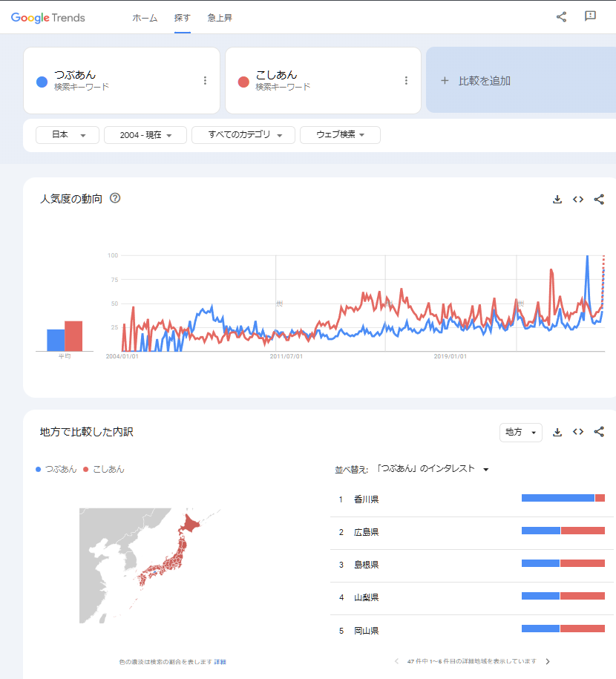This screenshot has width=616, height=679.
Task: Download 人気度の動向 chart as CSV
Action: [557, 199]
